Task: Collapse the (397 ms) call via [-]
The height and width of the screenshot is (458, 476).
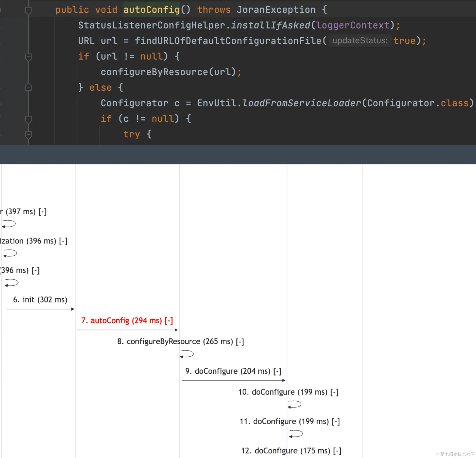Action: click(43, 212)
